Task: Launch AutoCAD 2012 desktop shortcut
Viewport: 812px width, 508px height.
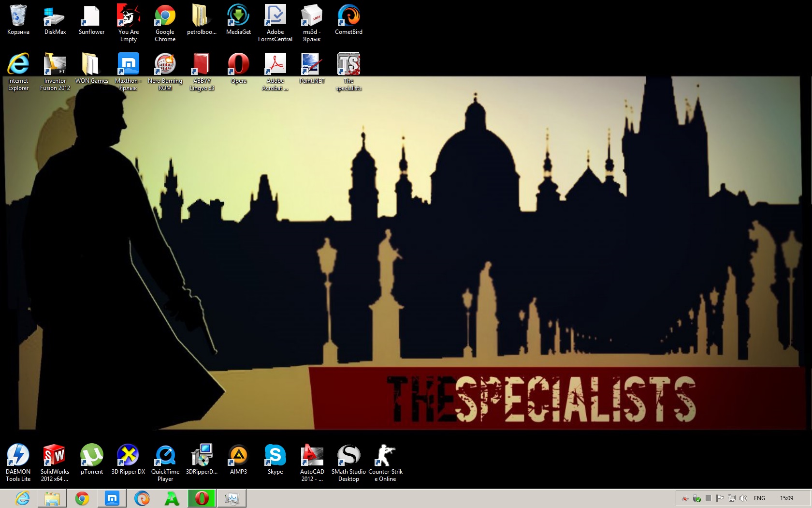Action: [x=312, y=463]
